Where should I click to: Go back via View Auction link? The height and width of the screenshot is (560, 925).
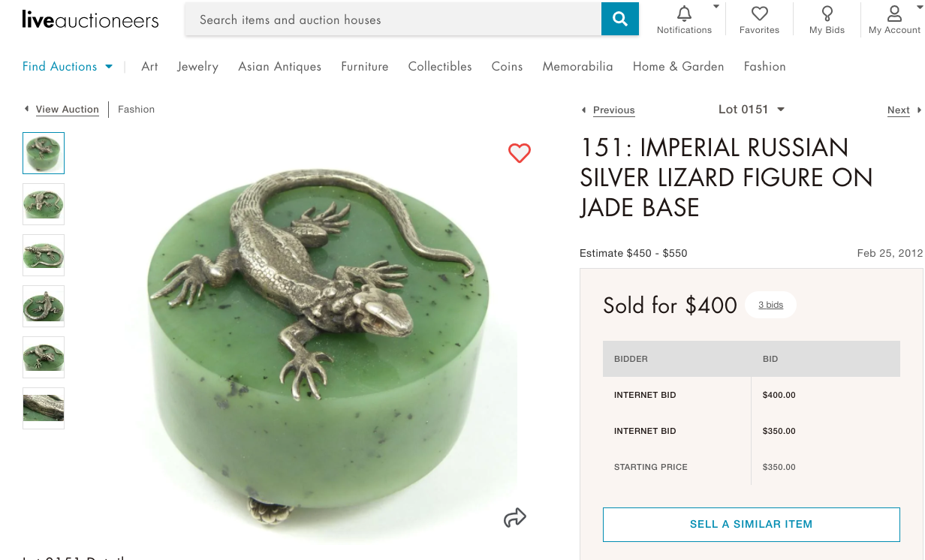tap(67, 110)
